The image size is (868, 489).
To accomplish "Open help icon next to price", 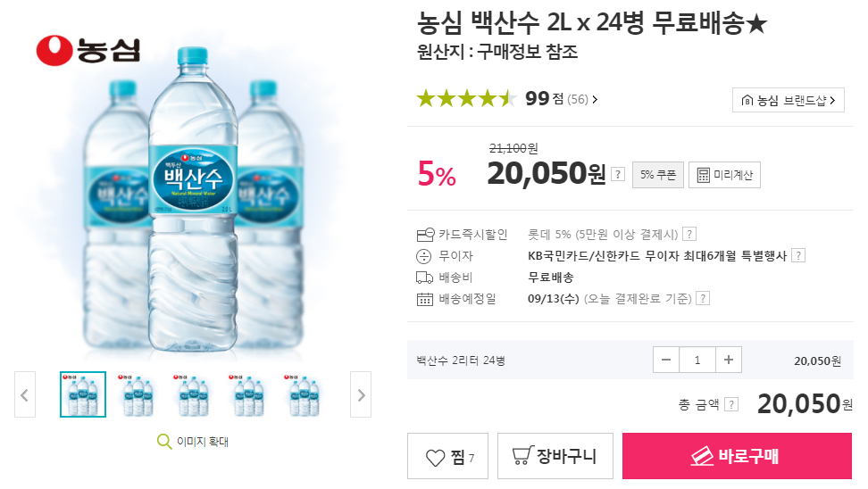I will 618,174.
